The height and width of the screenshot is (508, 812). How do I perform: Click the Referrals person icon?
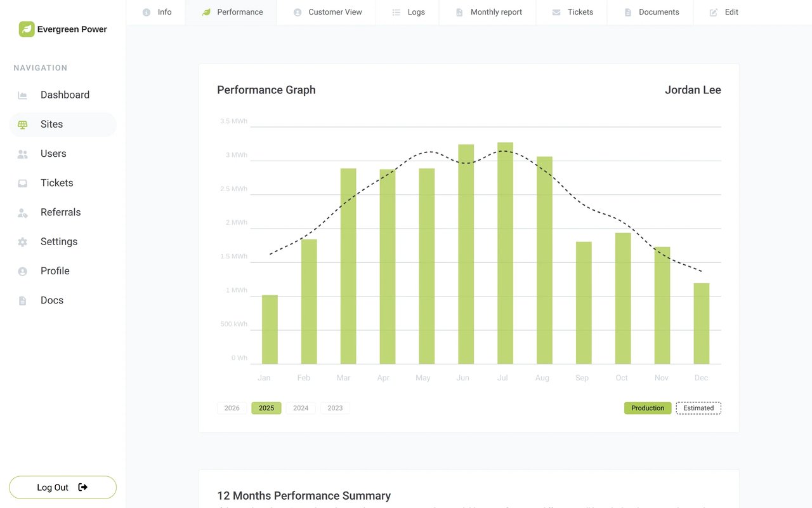(23, 212)
